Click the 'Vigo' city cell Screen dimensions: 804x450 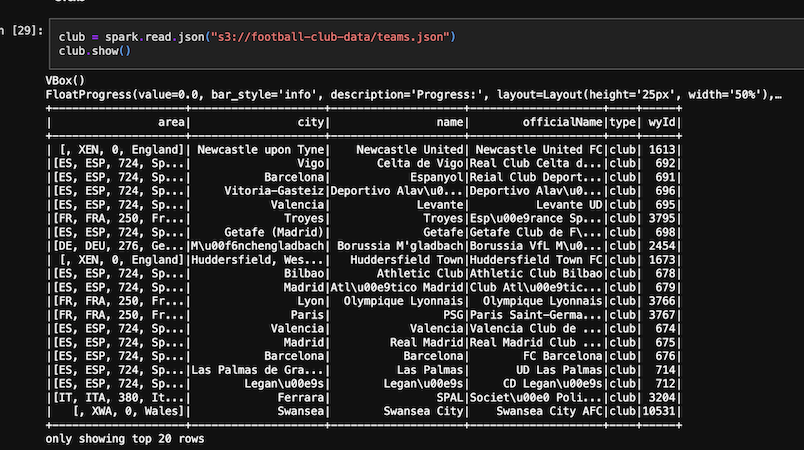click(310, 163)
